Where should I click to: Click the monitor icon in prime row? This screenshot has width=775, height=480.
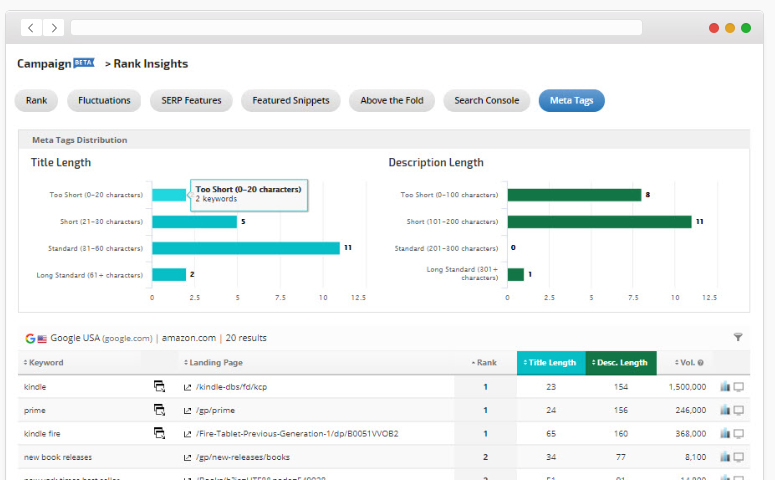tap(739, 410)
